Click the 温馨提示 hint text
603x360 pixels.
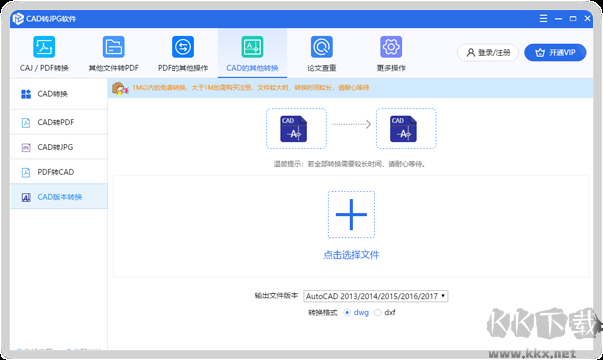point(349,164)
